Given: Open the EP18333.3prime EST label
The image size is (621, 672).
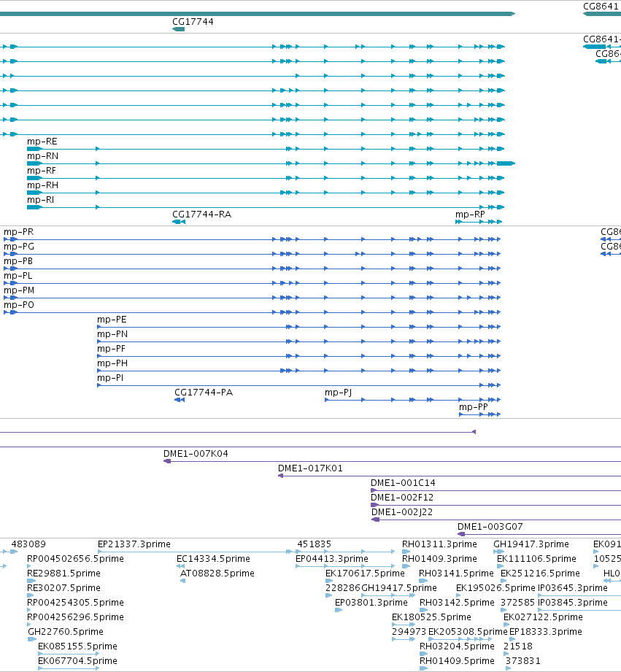Looking at the screenshot, I should pyautogui.click(x=546, y=631).
